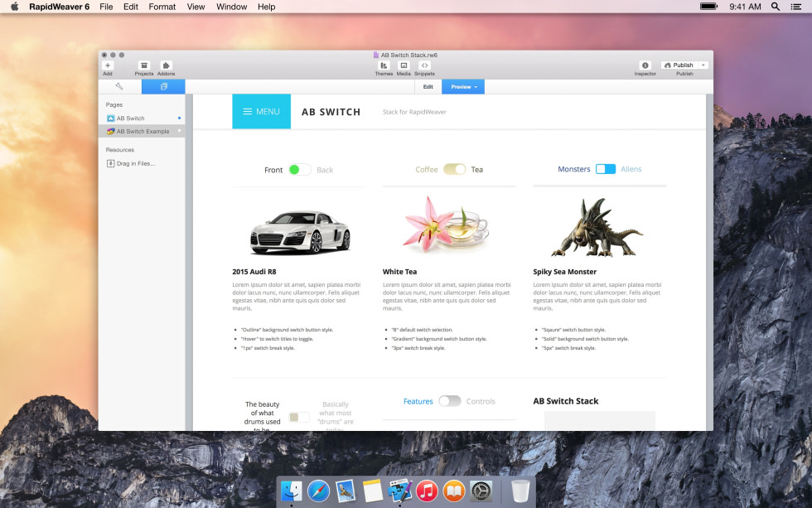Viewport: 812px width, 508px height.
Task: Select the pages sidebar tab
Action: (x=163, y=86)
